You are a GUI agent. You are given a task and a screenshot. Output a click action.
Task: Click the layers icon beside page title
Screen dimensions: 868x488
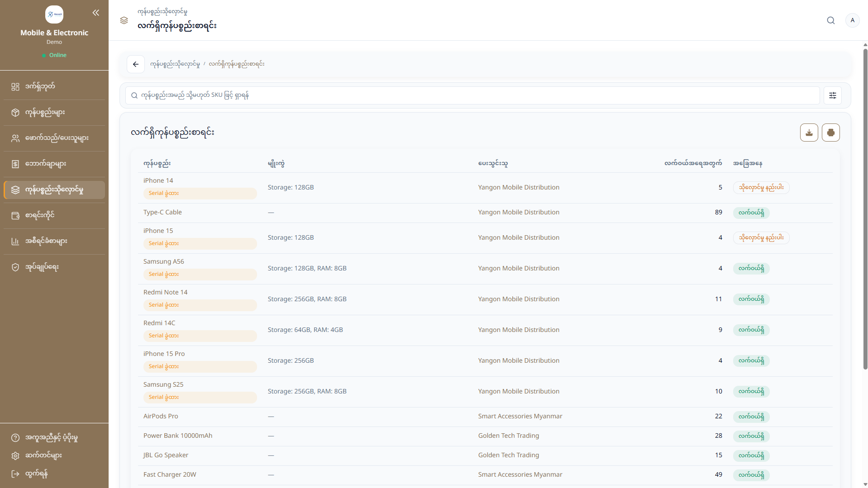tap(124, 20)
